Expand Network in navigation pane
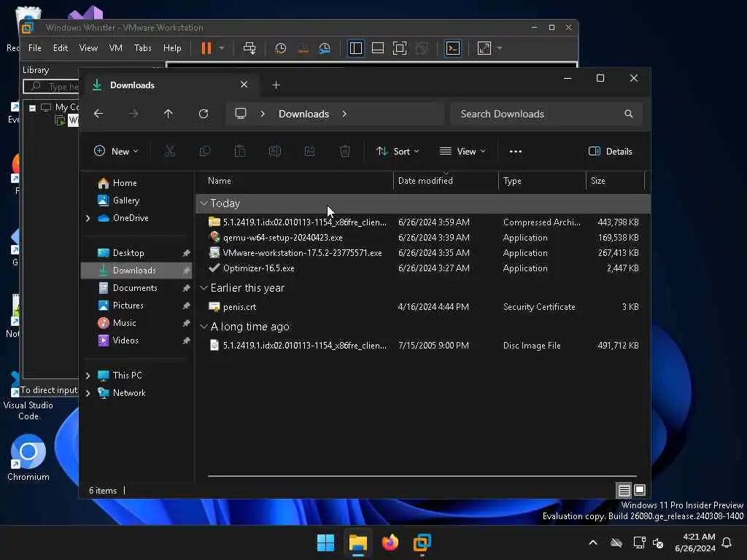The height and width of the screenshot is (560, 747). click(x=88, y=393)
